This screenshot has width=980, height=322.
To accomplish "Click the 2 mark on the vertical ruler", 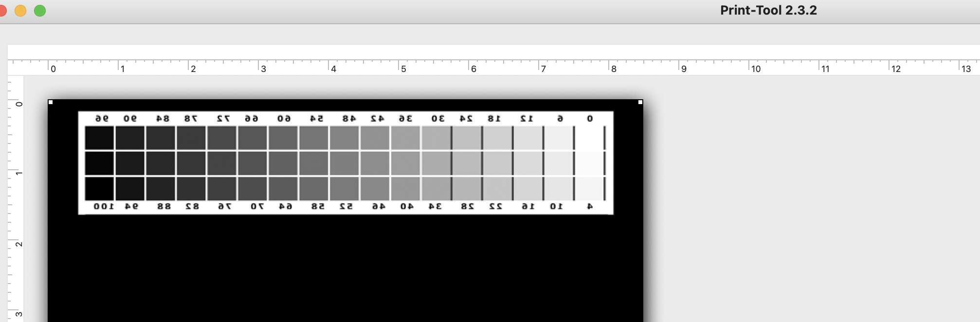I will point(19,244).
